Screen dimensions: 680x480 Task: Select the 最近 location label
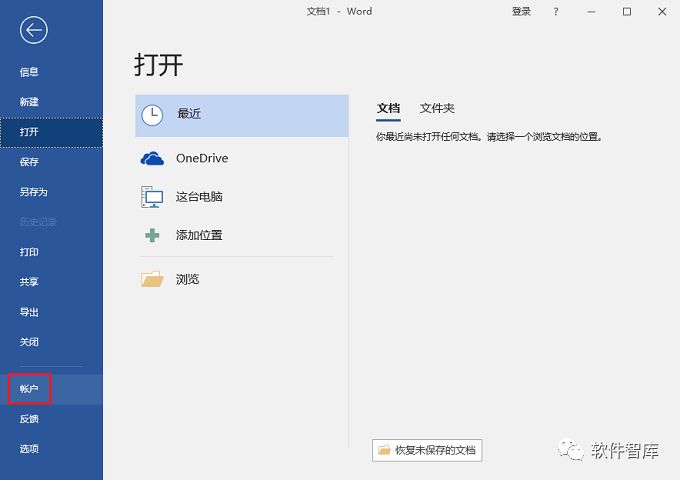189,114
